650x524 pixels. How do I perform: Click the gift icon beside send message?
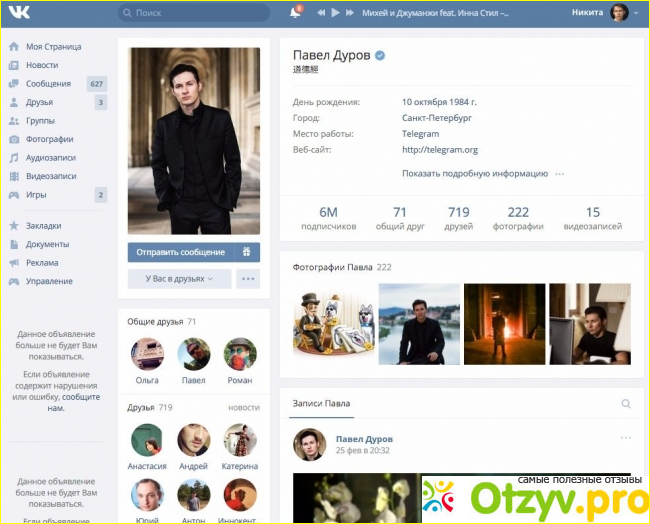pyautogui.click(x=247, y=252)
